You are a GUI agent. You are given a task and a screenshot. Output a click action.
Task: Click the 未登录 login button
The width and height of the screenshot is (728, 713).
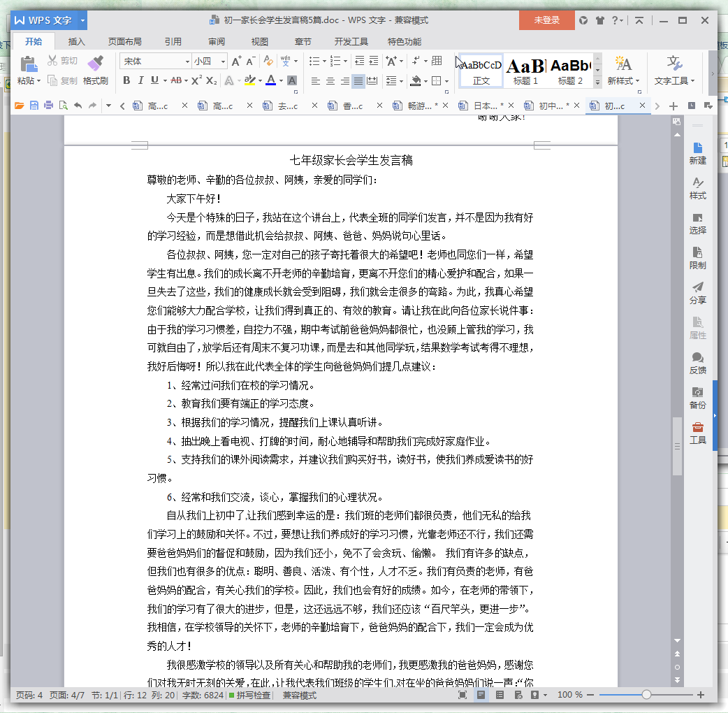click(x=546, y=20)
